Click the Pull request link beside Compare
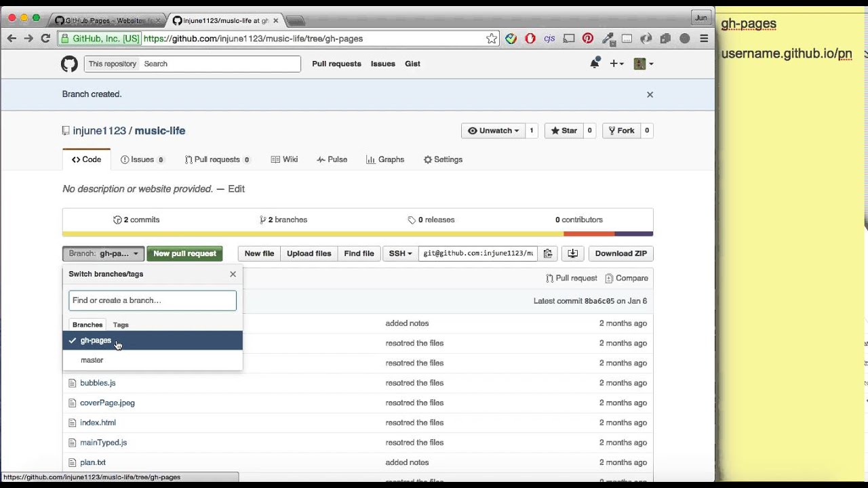Screen dimensions: 868x488 (572, 278)
